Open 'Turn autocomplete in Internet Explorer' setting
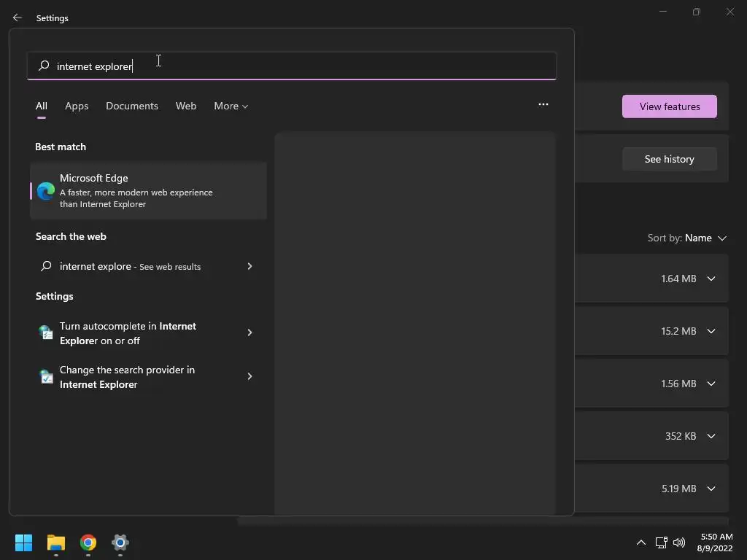This screenshot has width=747, height=560. pos(148,332)
